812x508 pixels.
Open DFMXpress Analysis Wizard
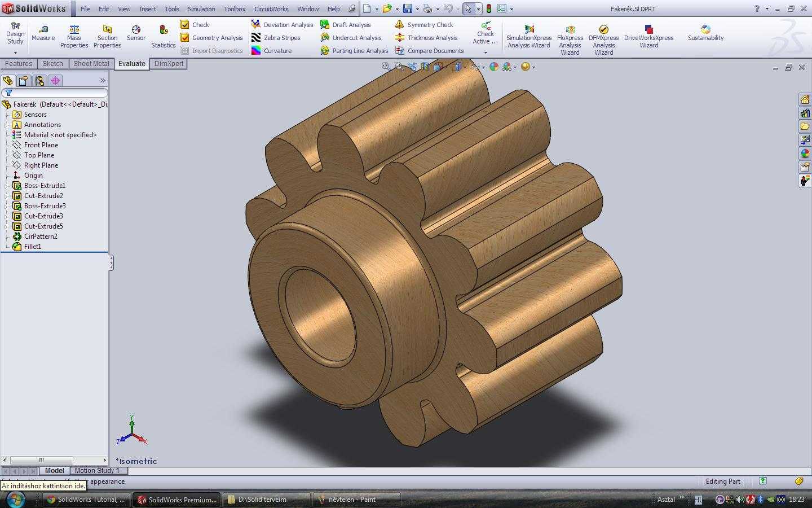[603, 40]
